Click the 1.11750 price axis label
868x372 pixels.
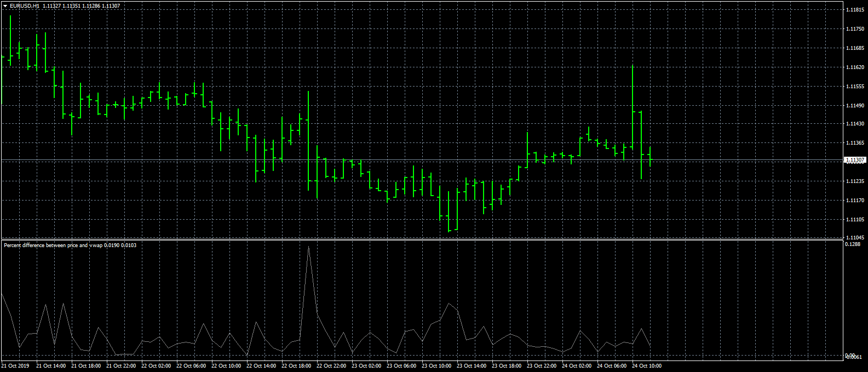856,29
